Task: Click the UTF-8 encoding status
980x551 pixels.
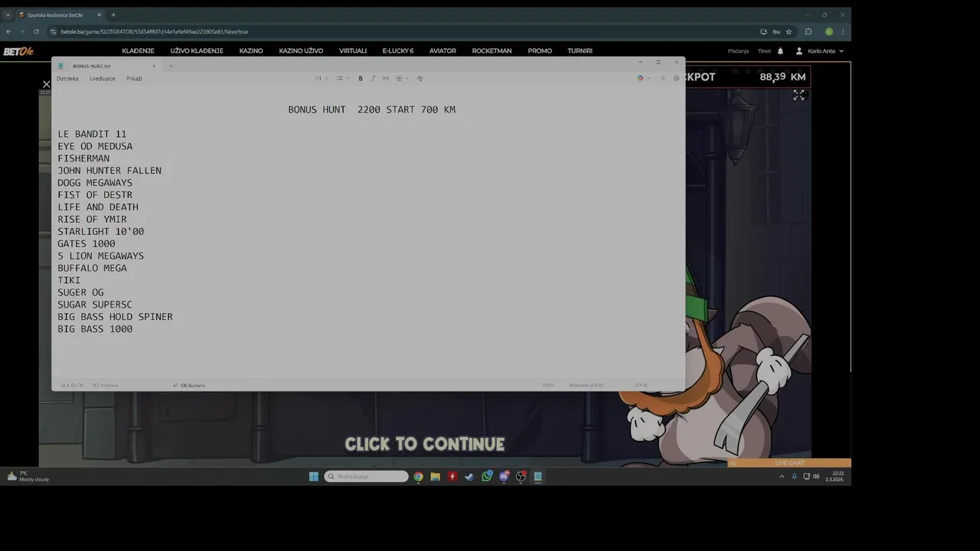Action: [641, 385]
